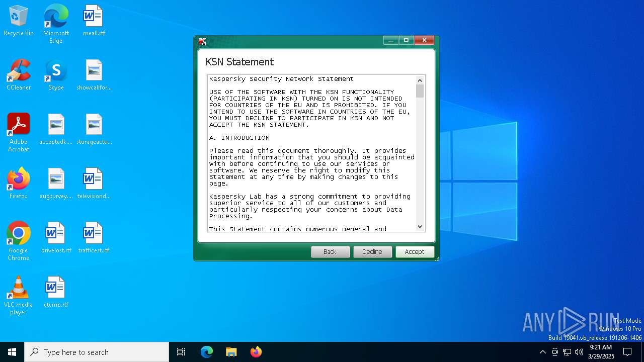Select the televisiond... document
Image resolution: width=644 pixels, height=362 pixels.
point(94,184)
